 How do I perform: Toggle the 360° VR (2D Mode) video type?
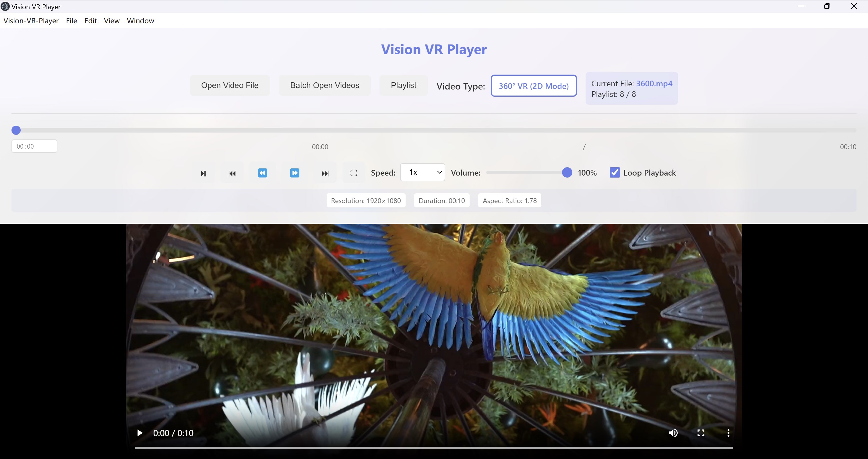pyautogui.click(x=533, y=85)
